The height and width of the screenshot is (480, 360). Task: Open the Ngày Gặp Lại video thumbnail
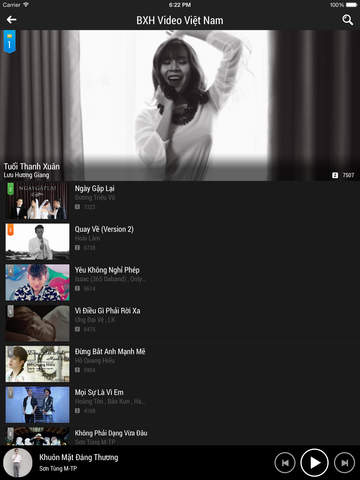[x=37, y=201]
